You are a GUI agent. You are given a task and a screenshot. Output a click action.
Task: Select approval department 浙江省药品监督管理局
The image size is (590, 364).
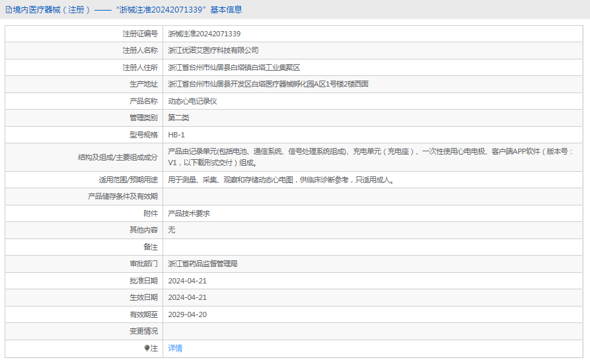pyautogui.click(x=202, y=264)
